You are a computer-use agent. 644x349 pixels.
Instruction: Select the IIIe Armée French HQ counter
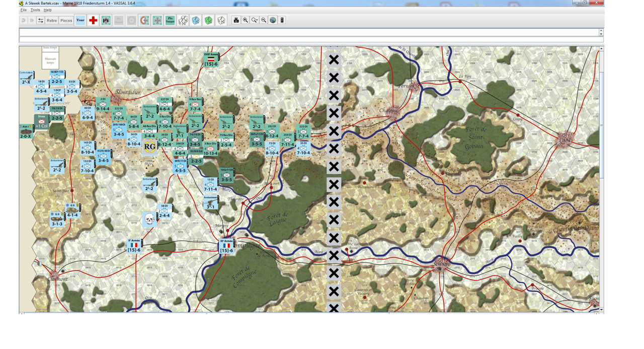coord(227,246)
